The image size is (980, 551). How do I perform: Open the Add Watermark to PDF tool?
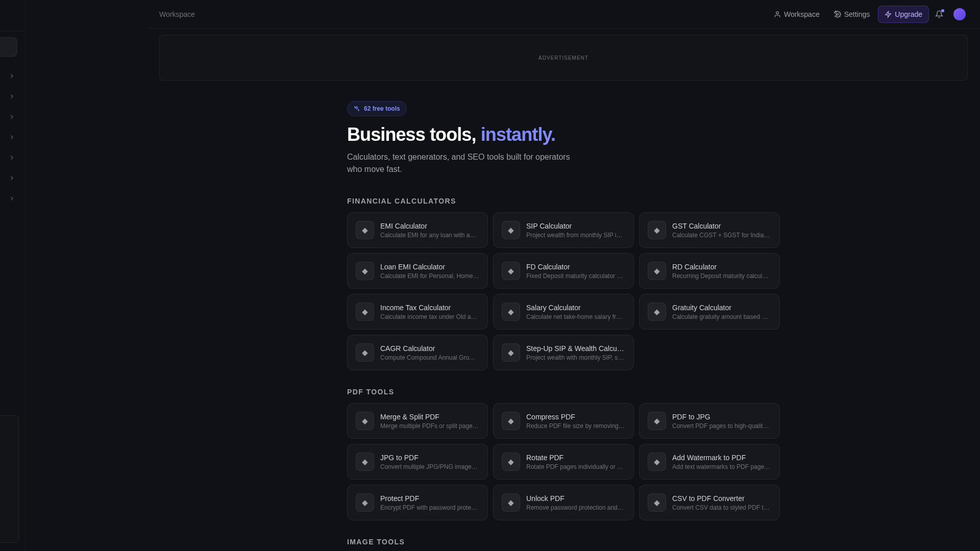pos(709,462)
